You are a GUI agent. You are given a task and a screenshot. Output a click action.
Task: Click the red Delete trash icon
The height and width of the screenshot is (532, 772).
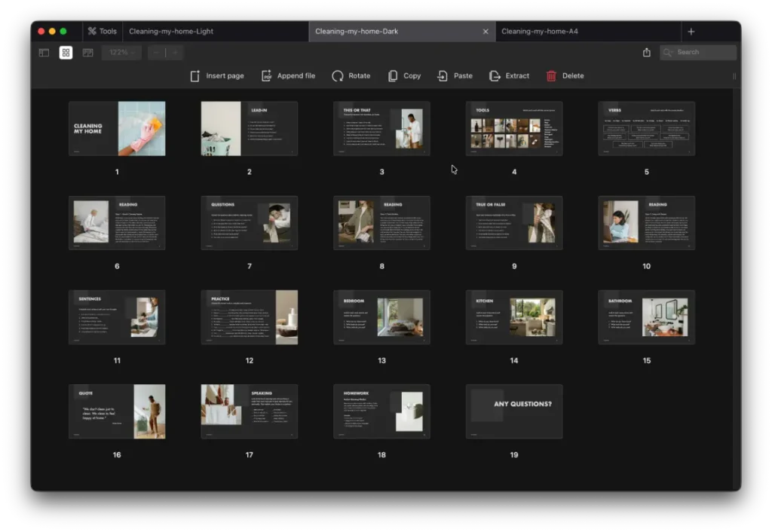551,76
